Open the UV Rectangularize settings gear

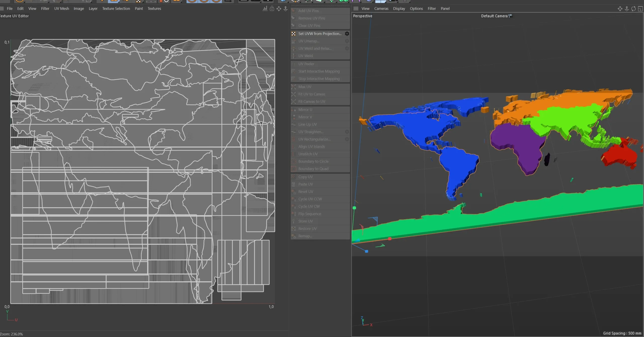click(x=347, y=139)
